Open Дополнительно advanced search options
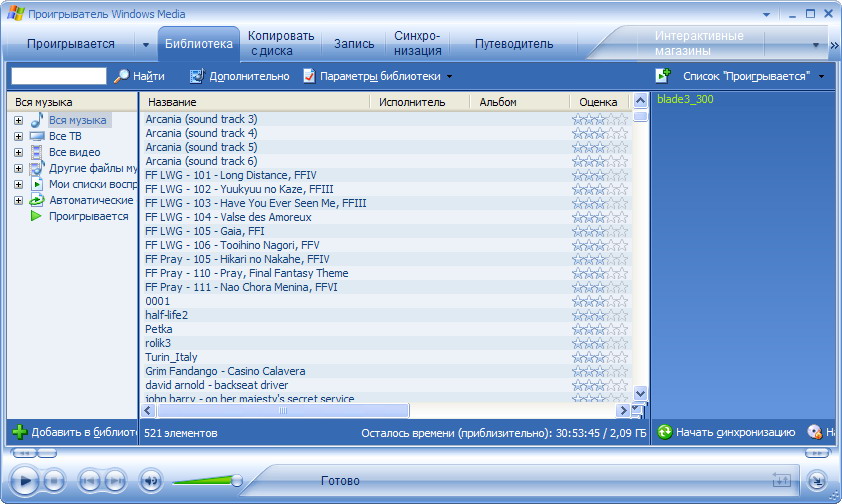Image resolution: width=842 pixels, height=504 pixels. coord(239,76)
